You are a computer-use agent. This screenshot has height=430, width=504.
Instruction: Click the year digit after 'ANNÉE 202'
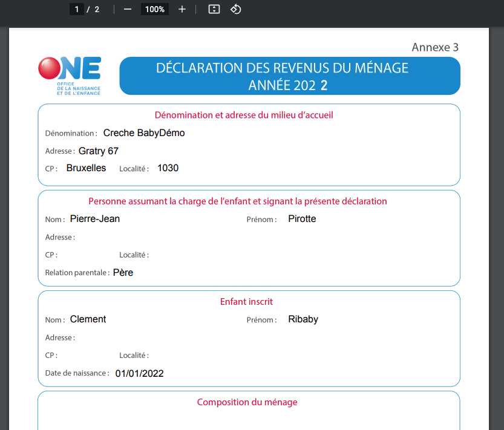coord(324,86)
